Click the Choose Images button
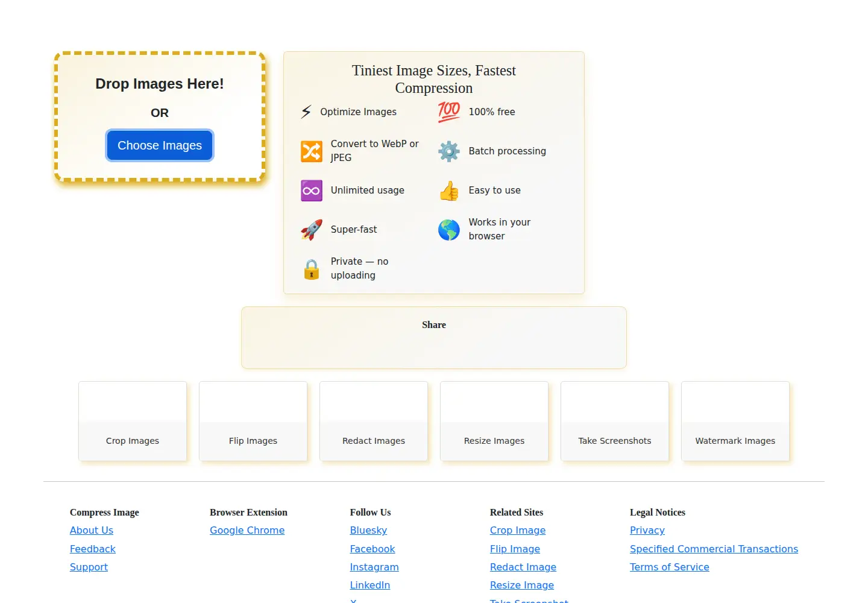Image resolution: width=868 pixels, height=603 pixels. tap(160, 145)
